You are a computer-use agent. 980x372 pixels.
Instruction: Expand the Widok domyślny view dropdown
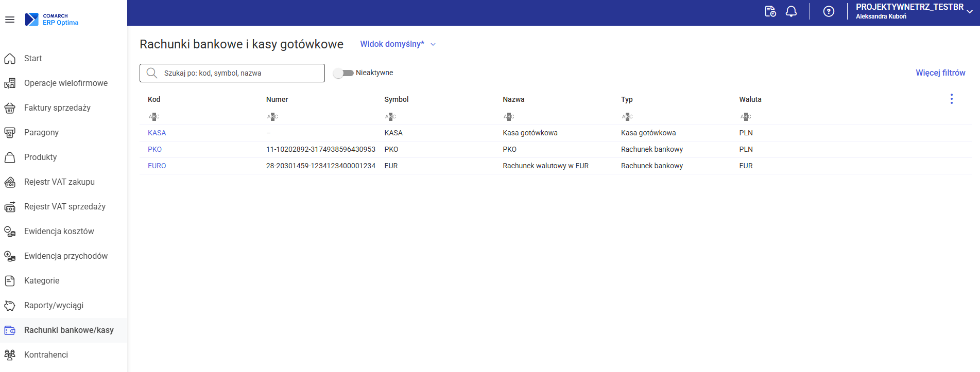click(398, 44)
